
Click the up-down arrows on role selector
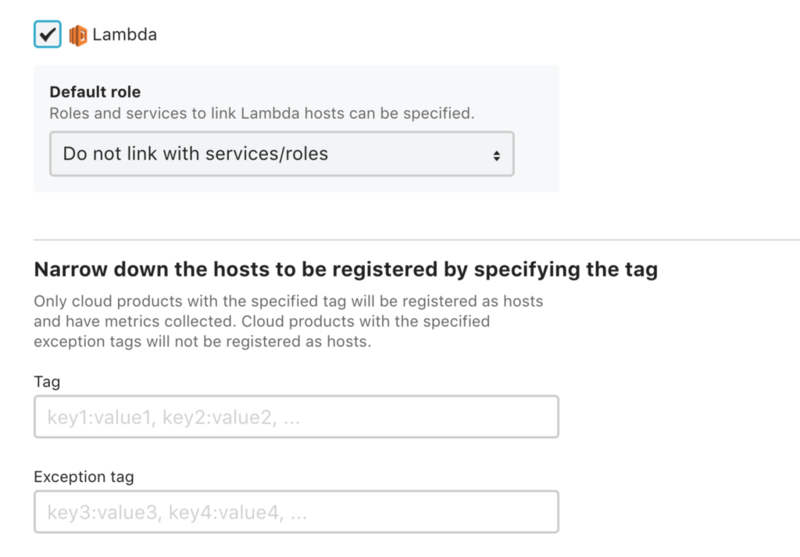(496, 156)
